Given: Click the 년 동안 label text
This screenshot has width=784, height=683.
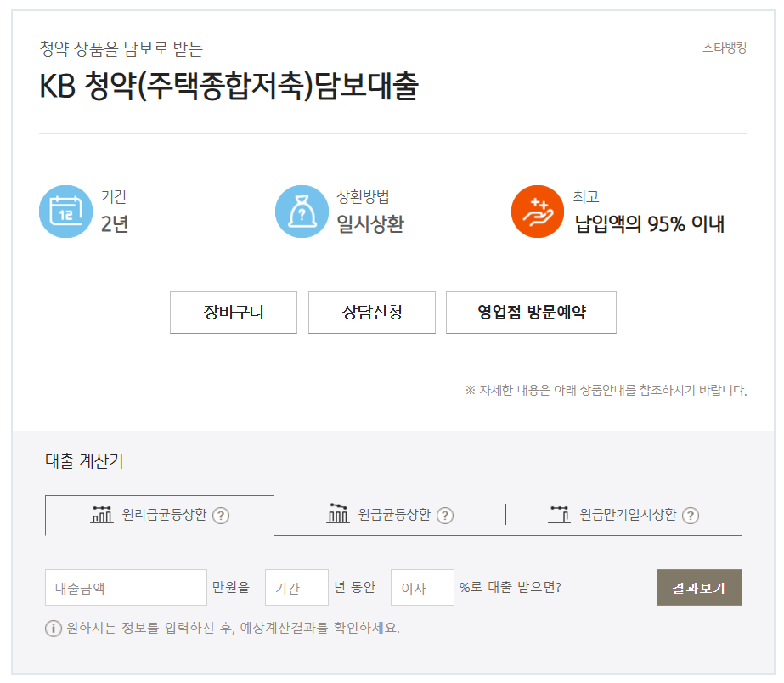Looking at the screenshot, I should 354,587.
